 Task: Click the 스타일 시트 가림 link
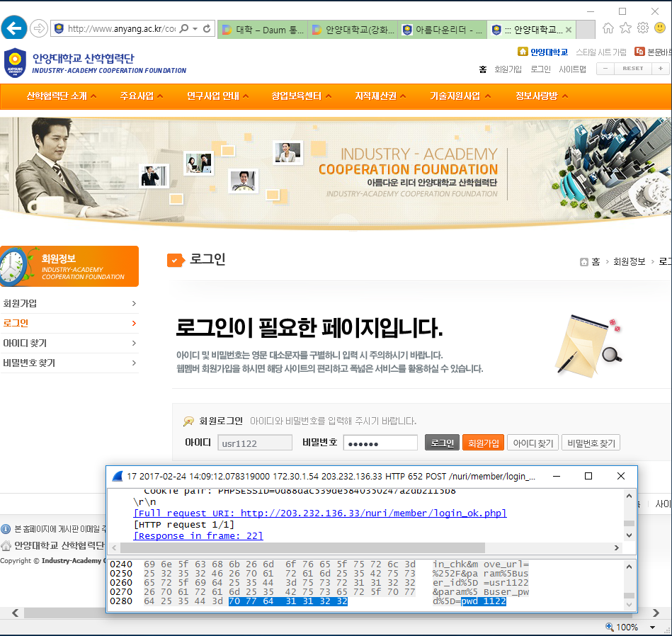(601, 52)
